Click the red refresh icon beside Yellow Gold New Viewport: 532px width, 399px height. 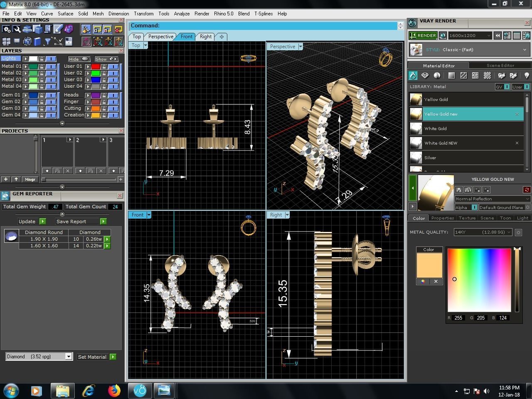click(527, 190)
